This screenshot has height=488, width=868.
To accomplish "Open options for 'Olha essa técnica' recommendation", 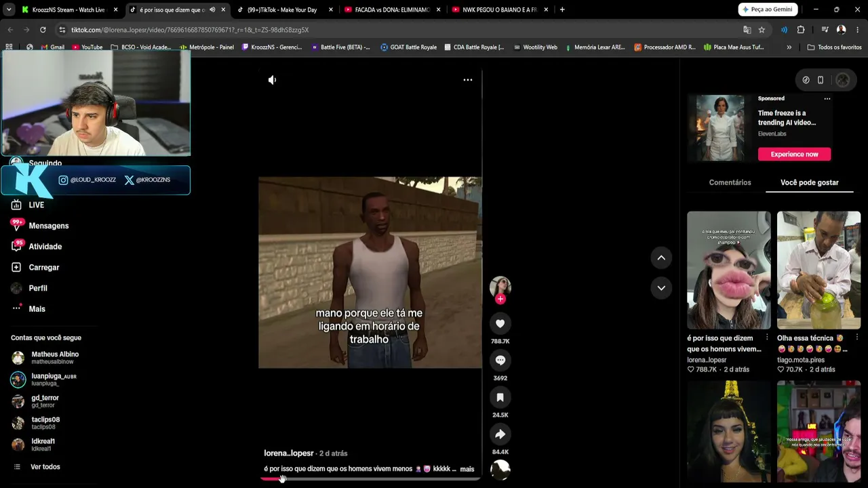I will 857,338.
